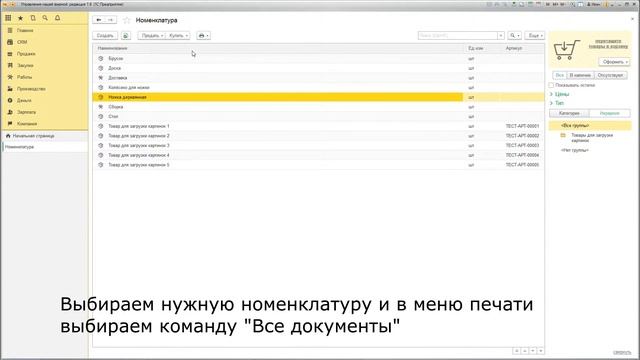Select the Ножка деревянная row
The image size is (640, 360).
pyautogui.click(x=318, y=97)
